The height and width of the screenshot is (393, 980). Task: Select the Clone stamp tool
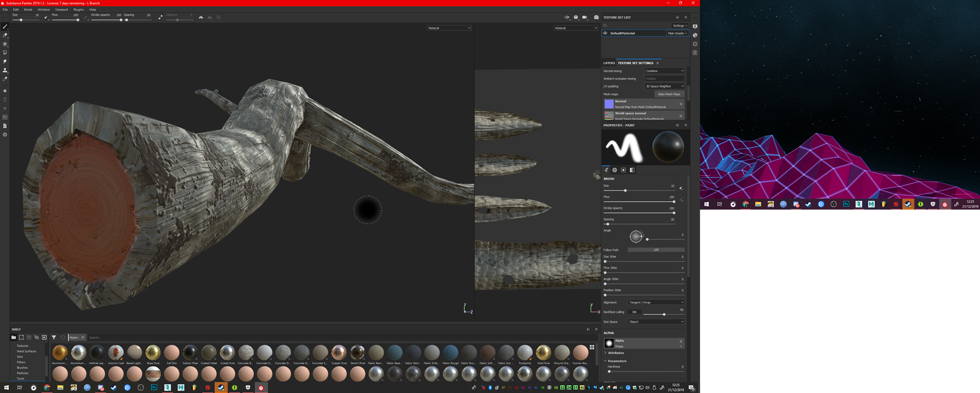[5, 70]
